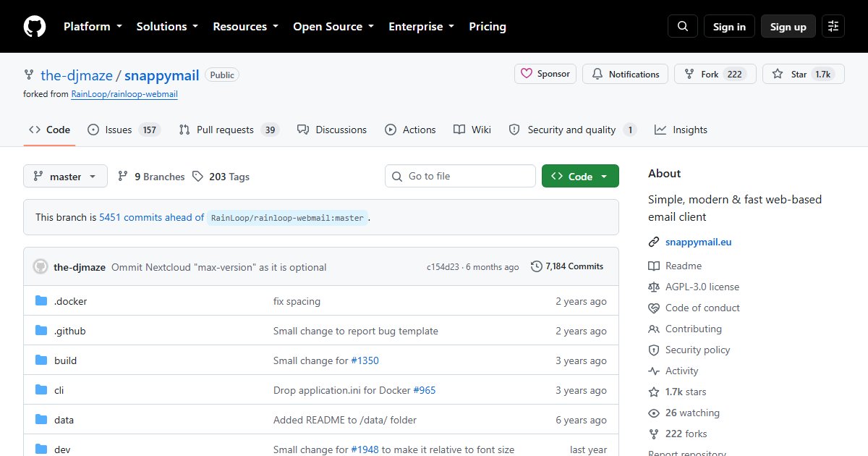Click the pulse icon beside Activity

click(x=654, y=371)
